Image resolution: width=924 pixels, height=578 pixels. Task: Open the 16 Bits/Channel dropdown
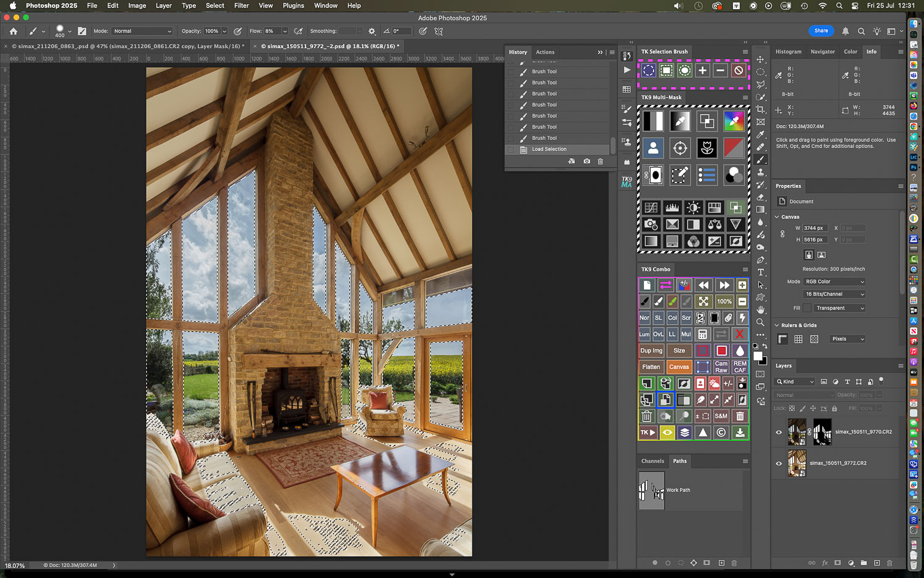coord(835,294)
